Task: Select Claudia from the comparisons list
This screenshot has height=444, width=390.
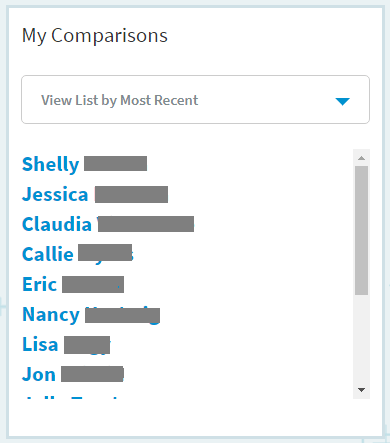Action: click(x=108, y=224)
